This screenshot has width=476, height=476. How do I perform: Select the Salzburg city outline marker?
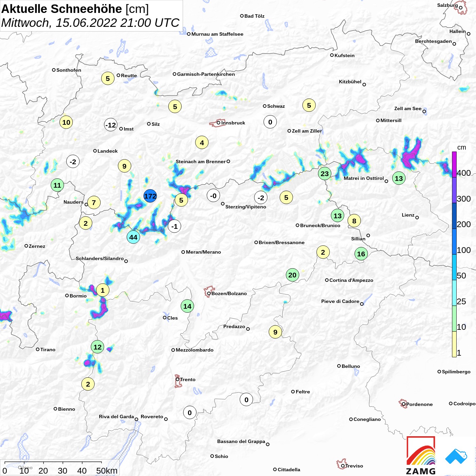point(461,8)
